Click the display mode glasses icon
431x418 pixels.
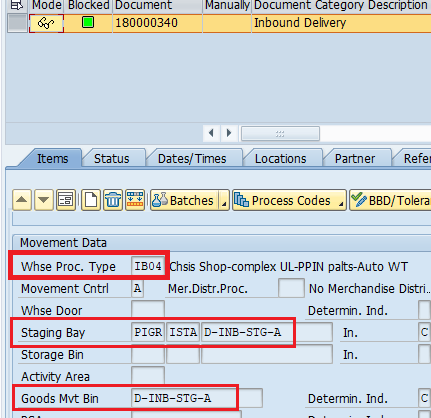46,23
